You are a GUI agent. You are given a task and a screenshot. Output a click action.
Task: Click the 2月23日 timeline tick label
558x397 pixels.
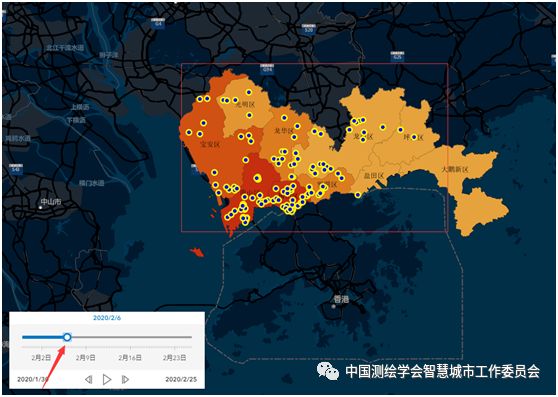[x=174, y=358]
